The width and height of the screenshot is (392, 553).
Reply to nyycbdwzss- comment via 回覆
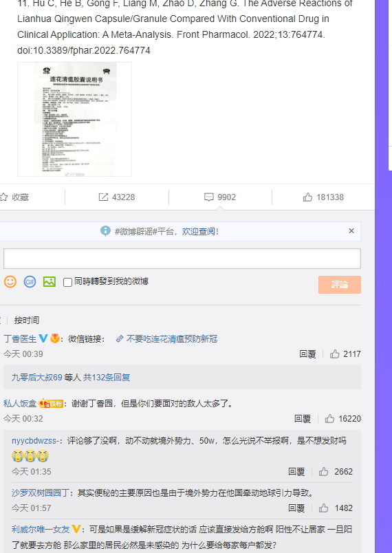tap(296, 472)
